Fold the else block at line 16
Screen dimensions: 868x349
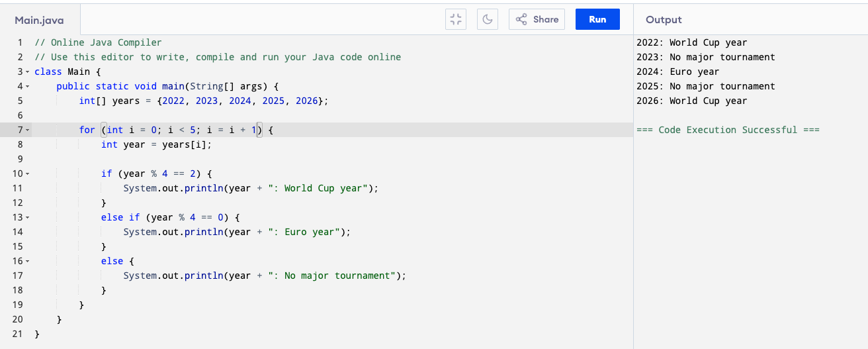pyautogui.click(x=28, y=261)
